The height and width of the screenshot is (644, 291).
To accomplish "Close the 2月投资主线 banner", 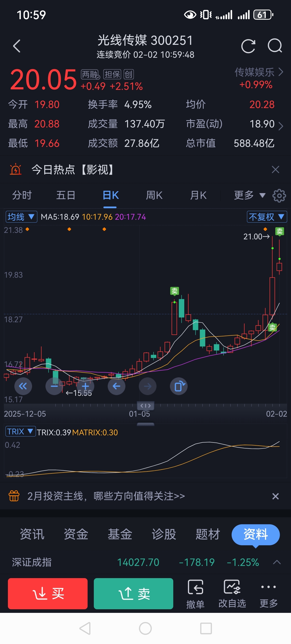I will pos(275,496).
